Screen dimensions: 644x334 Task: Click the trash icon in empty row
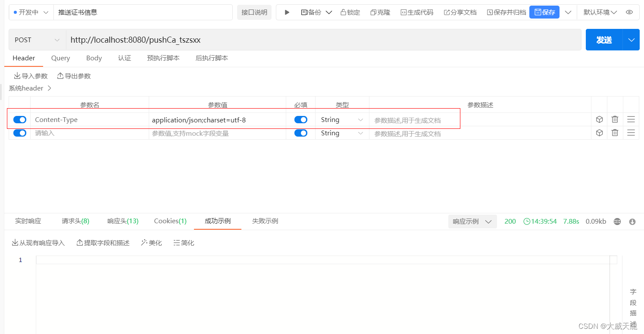point(615,133)
